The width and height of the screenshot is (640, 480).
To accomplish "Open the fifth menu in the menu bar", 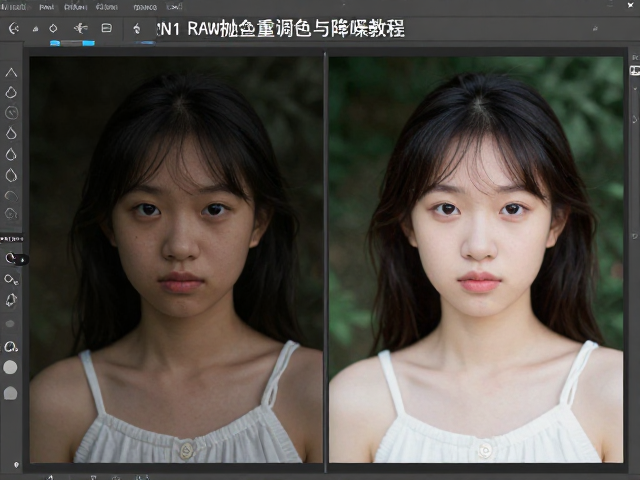I will pos(145,7).
